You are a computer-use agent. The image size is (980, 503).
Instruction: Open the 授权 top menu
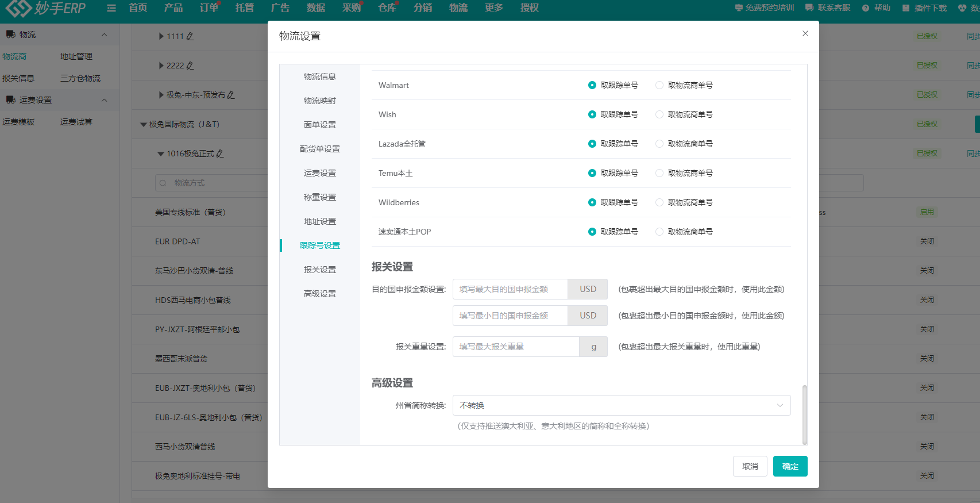(x=530, y=8)
